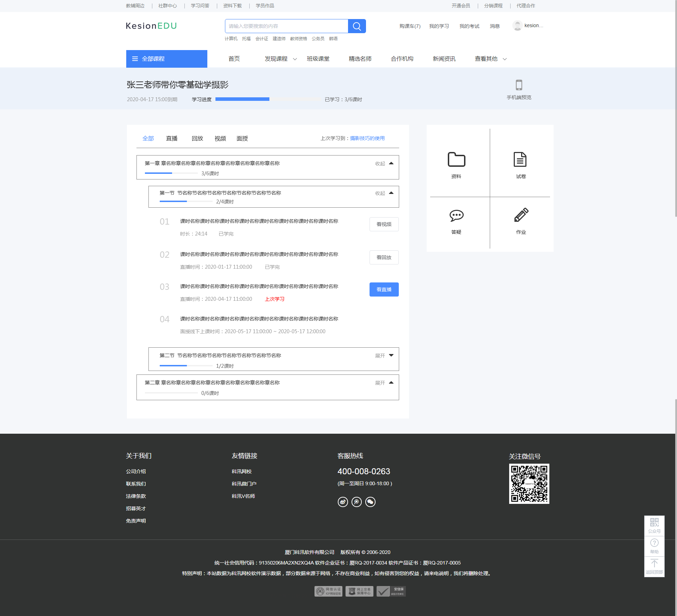The height and width of the screenshot is (616, 677).
Task: Click the blue 看直播 button
Action: tap(384, 289)
